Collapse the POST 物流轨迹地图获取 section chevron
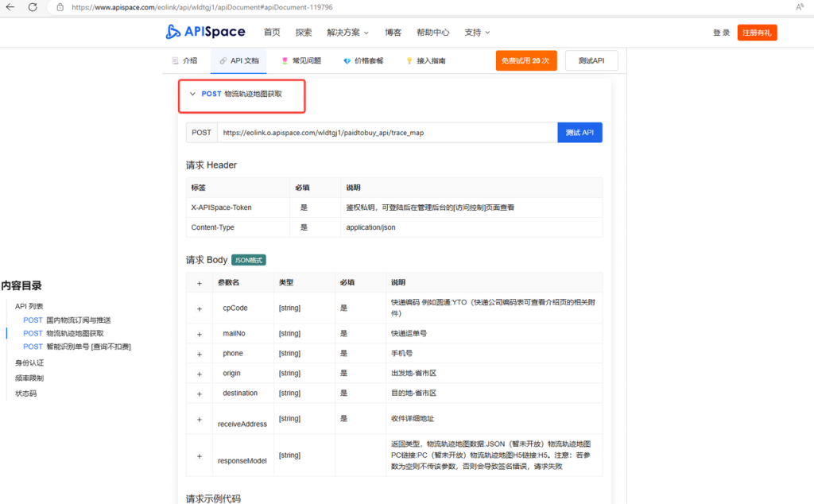This screenshot has width=814, height=504. pyautogui.click(x=192, y=94)
